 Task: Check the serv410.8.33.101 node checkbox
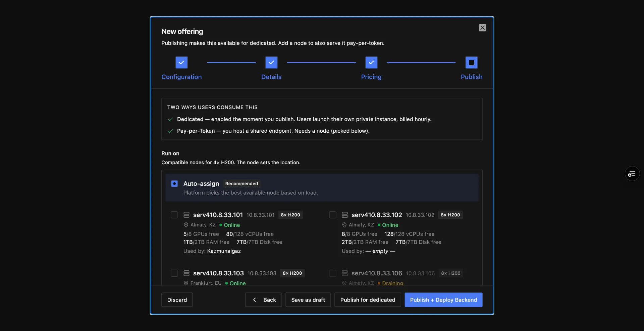click(x=174, y=215)
